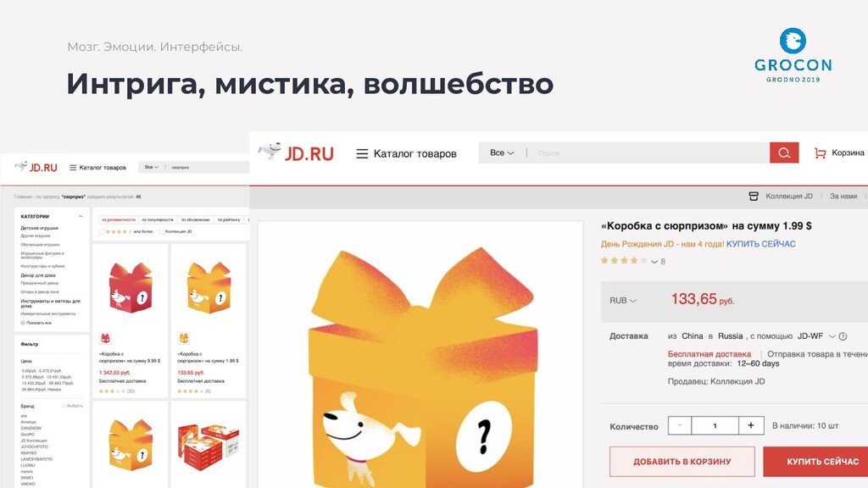868x488 pixels.
Task: Check the Коллекция JD filter checkbox
Action: pyautogui.click(x=162, y=232)
